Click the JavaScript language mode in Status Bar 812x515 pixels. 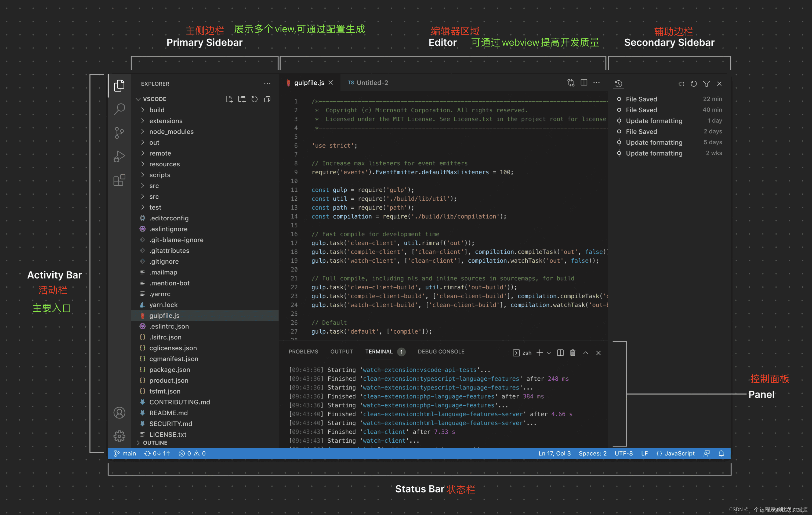point(676,453)
